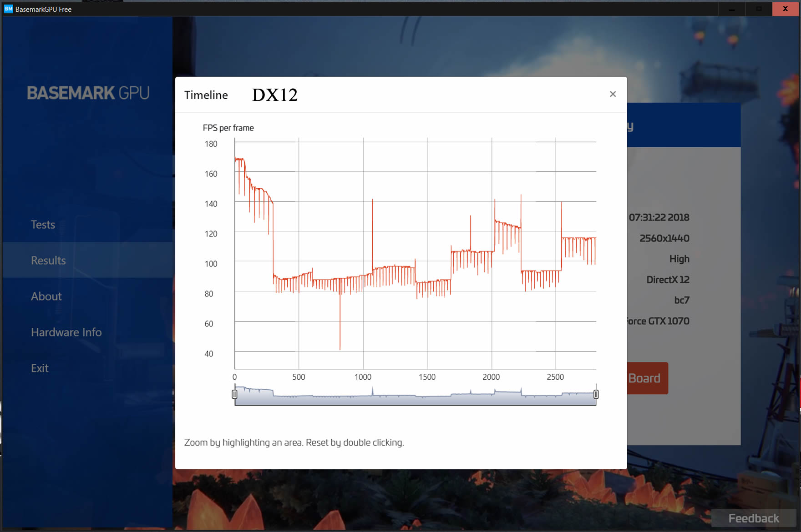This screenshot has width=801, height=532.
Task: Click the red Board button
Action: click(x=648, y=378)
